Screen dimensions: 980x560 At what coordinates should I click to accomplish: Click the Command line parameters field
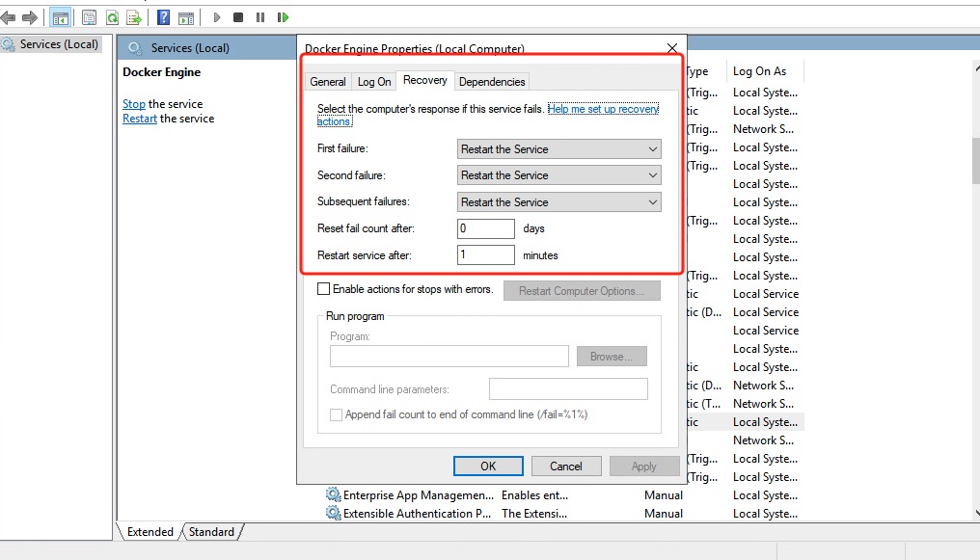click(568, 389)
